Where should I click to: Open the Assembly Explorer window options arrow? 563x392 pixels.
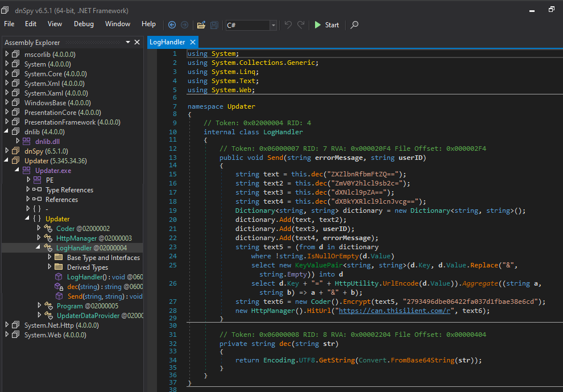(128, 43)
